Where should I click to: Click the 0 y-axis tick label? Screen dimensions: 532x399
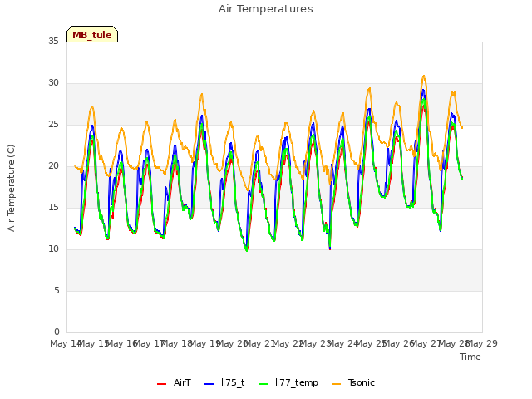pos(57,332)
